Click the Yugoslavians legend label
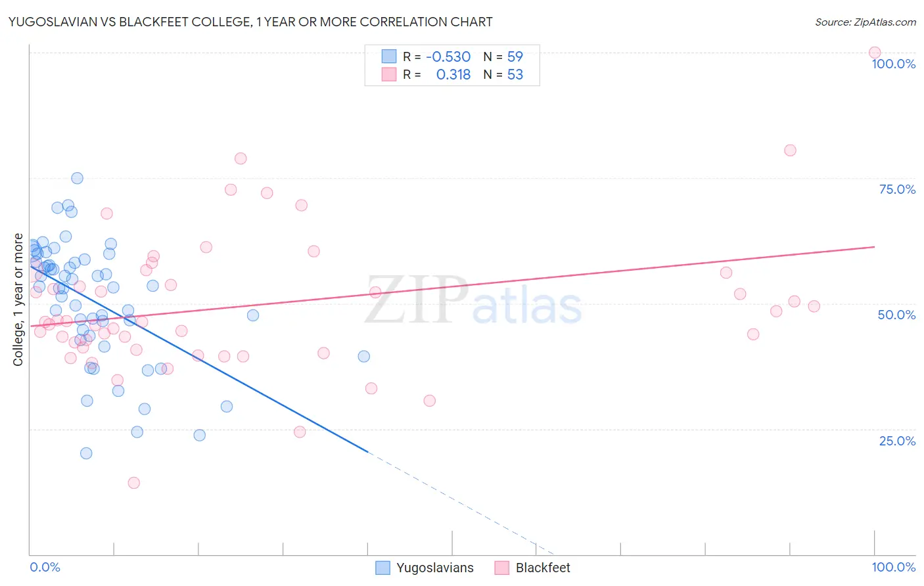The width and height of the screenshot is (924, 586). [435, 568]
